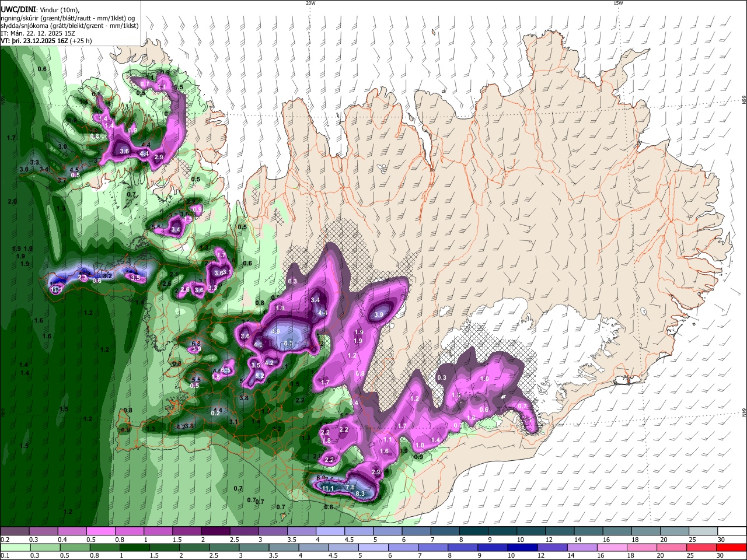Click the 3.9 snowfall value on map
747x560 pixels.
tap(379, 315)
